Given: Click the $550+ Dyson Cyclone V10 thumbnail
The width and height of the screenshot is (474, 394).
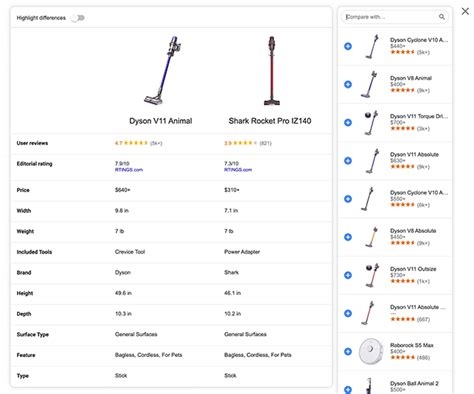Looking at the screenshot, I should coord(368,199).
